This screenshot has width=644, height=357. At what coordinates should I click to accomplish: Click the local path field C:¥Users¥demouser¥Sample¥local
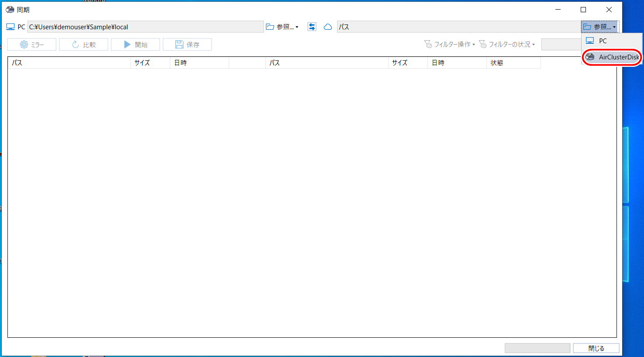click(x=145, y=27)
